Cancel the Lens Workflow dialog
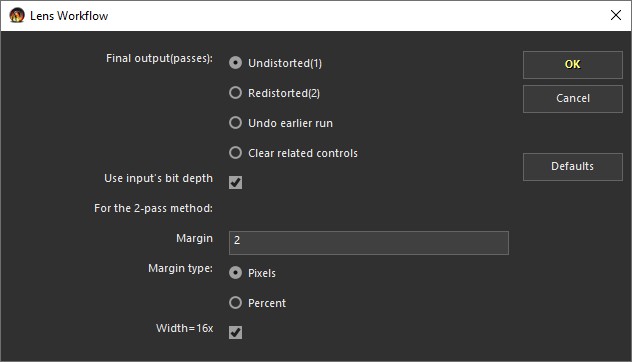This screenshot has height=362, width=632. pos(573,98)
